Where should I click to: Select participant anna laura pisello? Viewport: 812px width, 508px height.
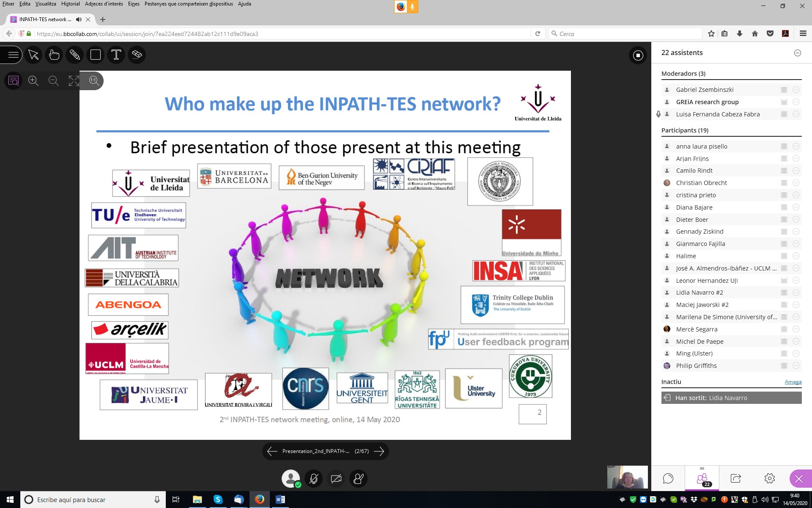click(x=732, y=146)
